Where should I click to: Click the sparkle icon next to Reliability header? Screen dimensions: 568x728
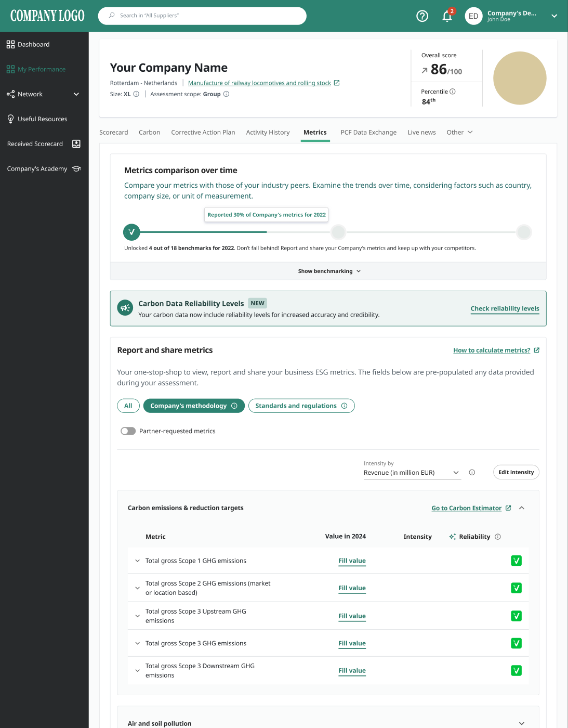point(453,537)
